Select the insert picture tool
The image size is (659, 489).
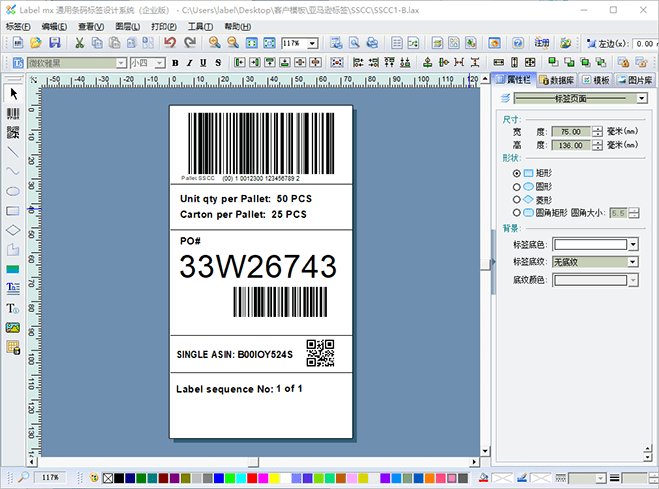(13, 328)
